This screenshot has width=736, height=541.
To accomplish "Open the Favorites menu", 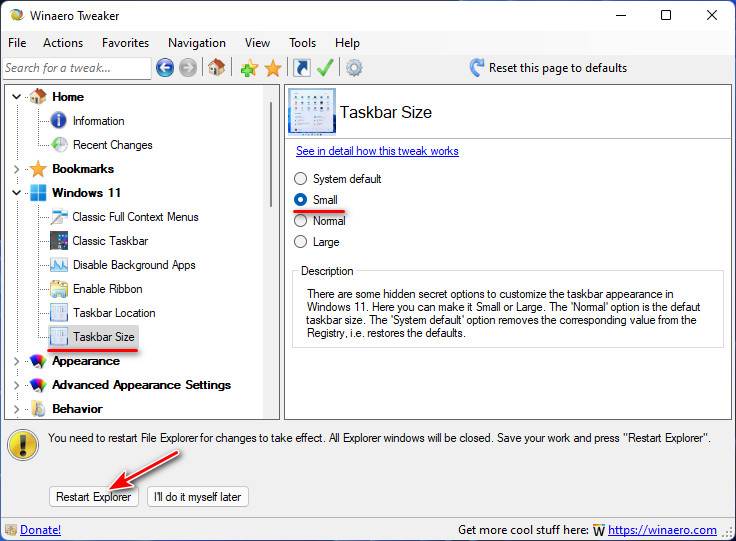I will (x=125, y=43).
